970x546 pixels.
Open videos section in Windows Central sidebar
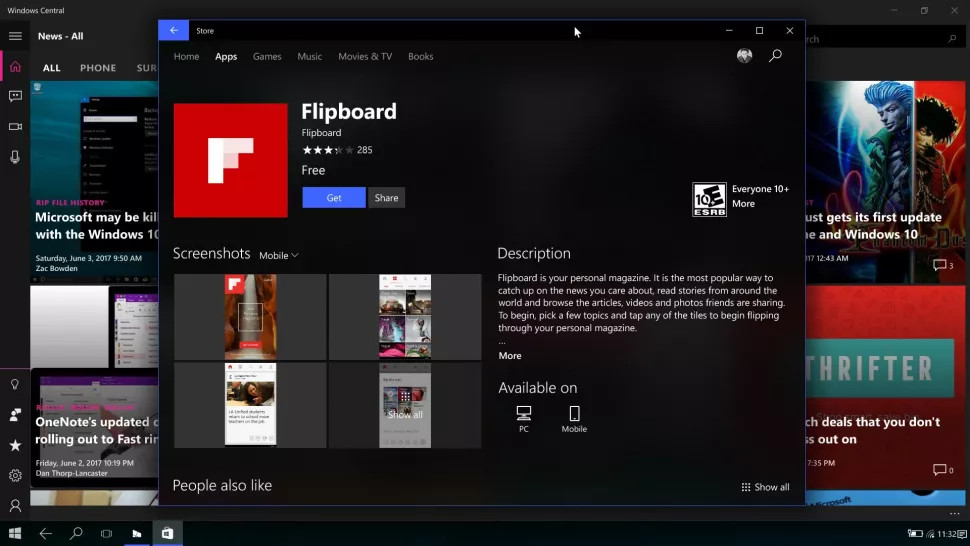point(15,126)
